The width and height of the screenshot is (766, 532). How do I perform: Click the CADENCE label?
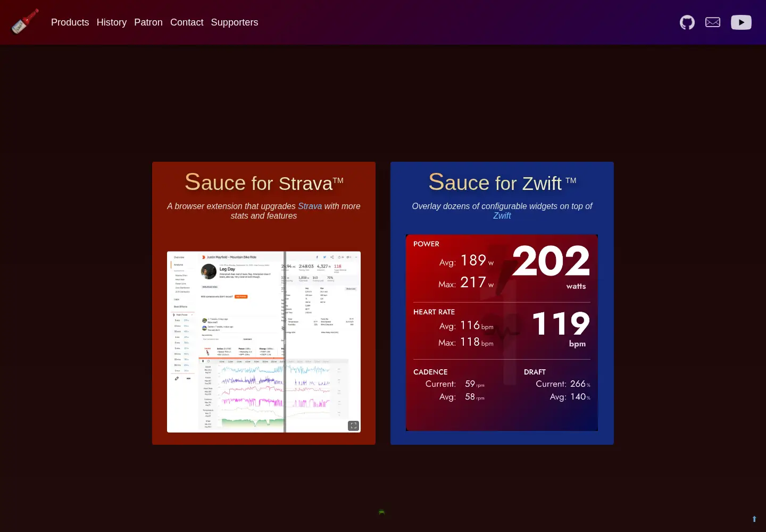[x=430, y=372]
